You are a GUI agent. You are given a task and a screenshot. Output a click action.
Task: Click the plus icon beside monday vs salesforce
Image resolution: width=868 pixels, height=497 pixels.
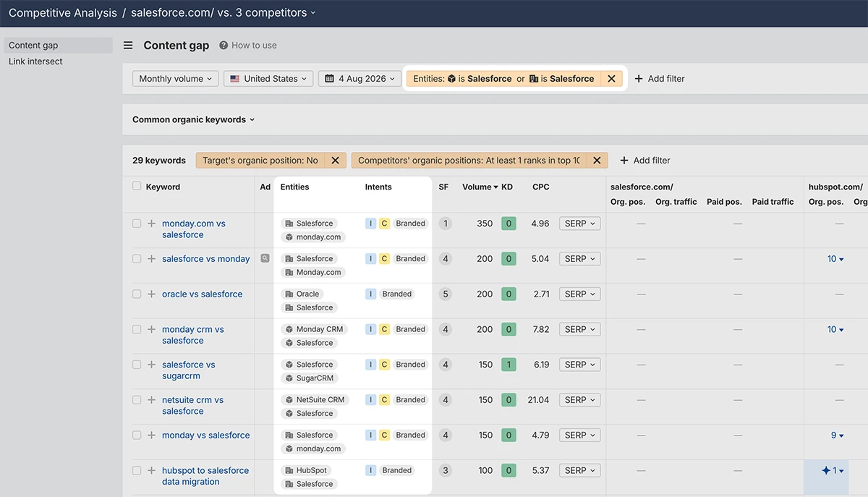tap(151, 436)
